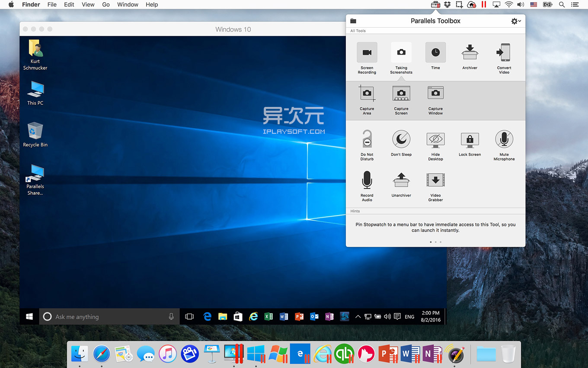The height and width of the screenshot is (368, 588).
Task: Click the Cortana microphone button
Action: tap(171, 316)
